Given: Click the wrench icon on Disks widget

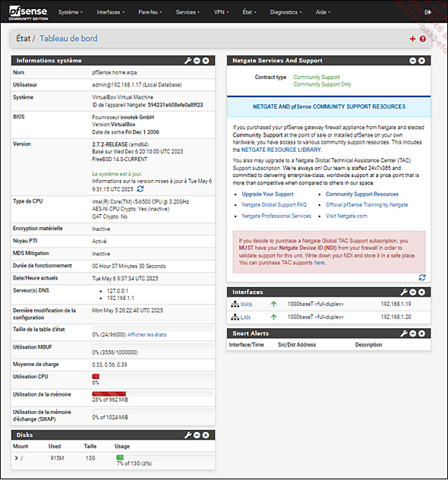Looking at the screenshot, I should (x=188, y=435).
